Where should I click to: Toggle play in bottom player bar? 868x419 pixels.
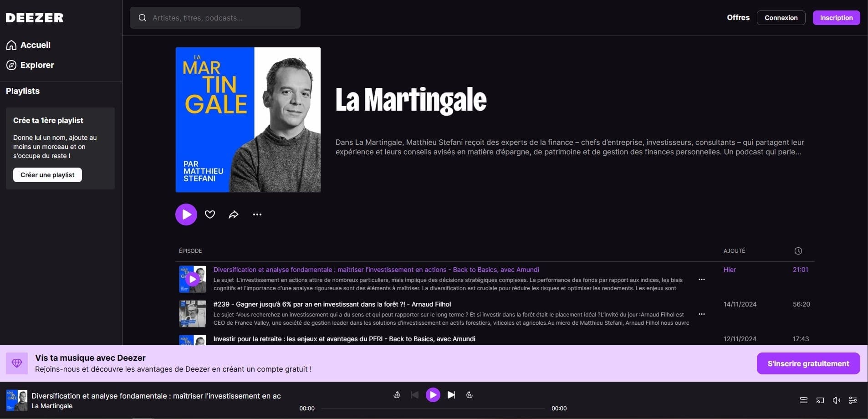[x=433, y=395]
